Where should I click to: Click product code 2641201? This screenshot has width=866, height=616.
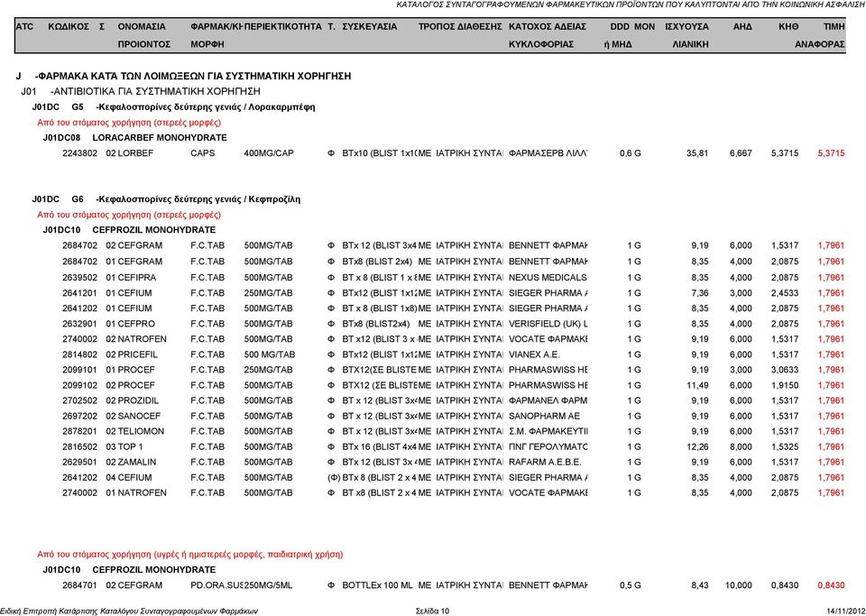pyautogui.click(x=79, y=293)
